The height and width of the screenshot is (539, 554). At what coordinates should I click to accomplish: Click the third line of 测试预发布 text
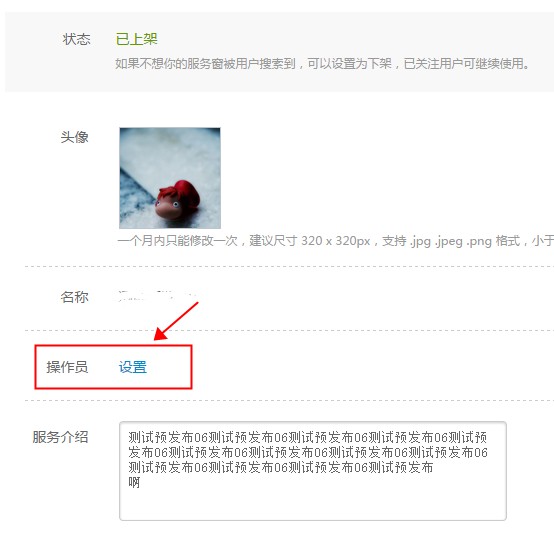click(281, 467)
